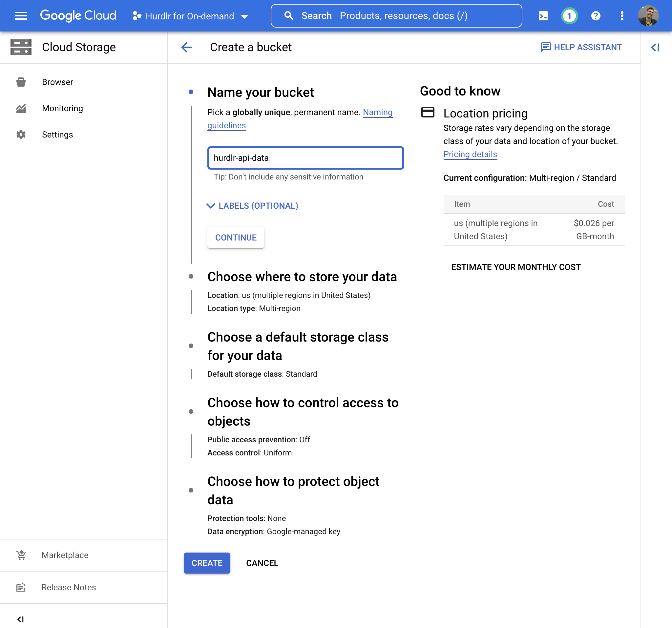Open Settings in the sidebar
The image size is (672, 628).
point(57,135)
